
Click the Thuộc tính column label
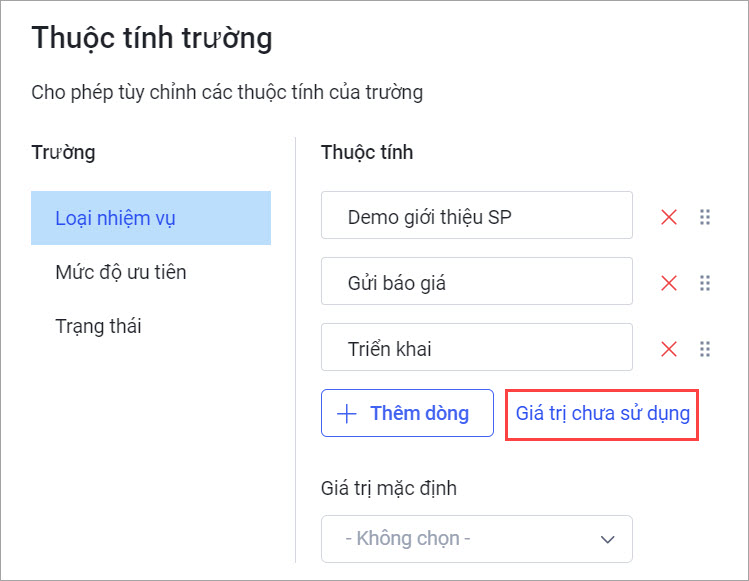(x=367, y=152)
